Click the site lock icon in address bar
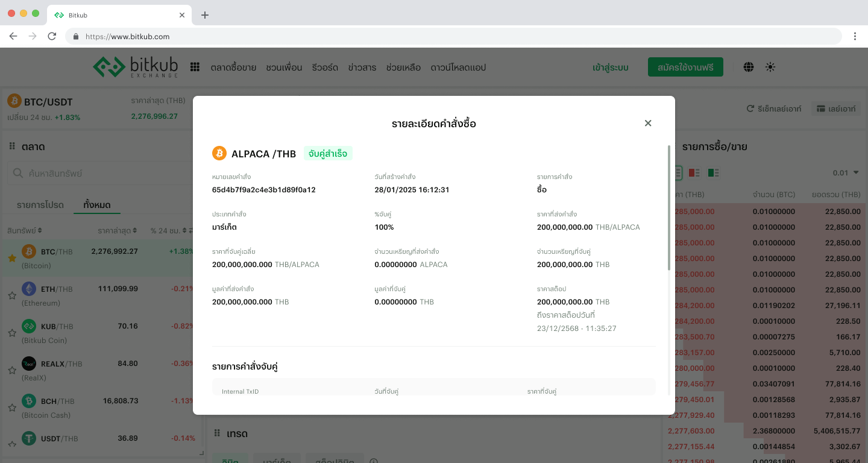 click(x=76, y=36)
